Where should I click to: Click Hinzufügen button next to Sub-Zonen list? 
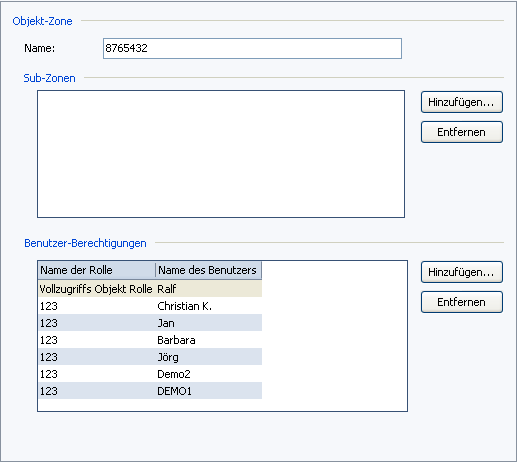462,102
